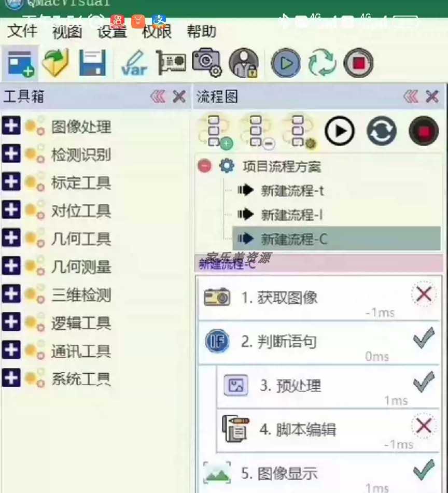Click the check mark status on 判断语句
Image resolution: width=448 pixels, height=493 pixels.
click(x=424, y=337)
